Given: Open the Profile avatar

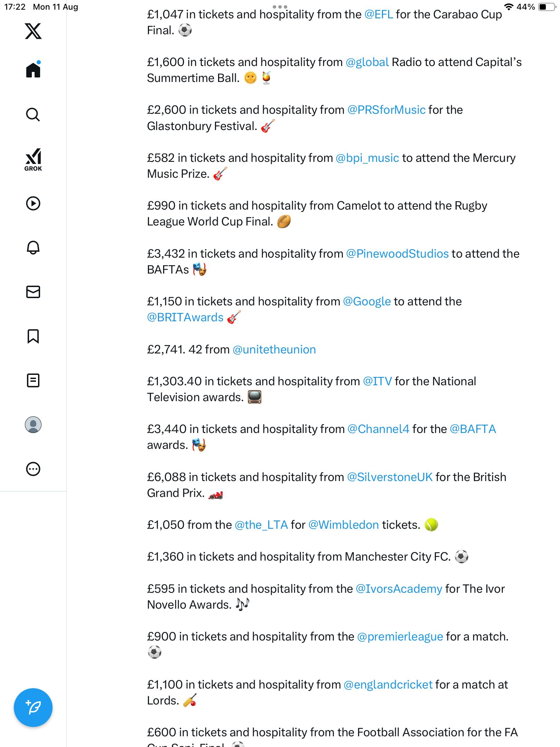Looking at the screenshot, I should tap(33, 425).
